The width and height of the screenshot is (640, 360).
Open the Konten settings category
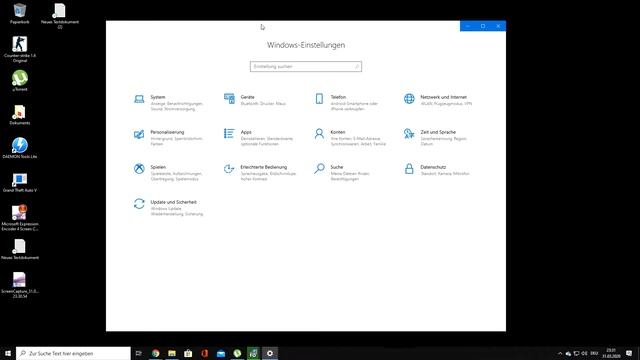coord(350,138)
